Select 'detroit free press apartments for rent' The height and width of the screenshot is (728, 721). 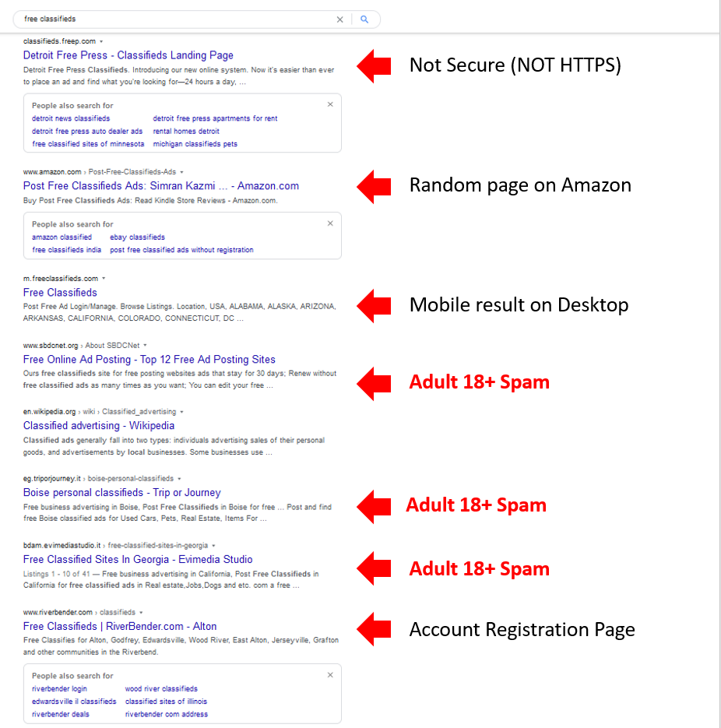[x=215, y=118]
